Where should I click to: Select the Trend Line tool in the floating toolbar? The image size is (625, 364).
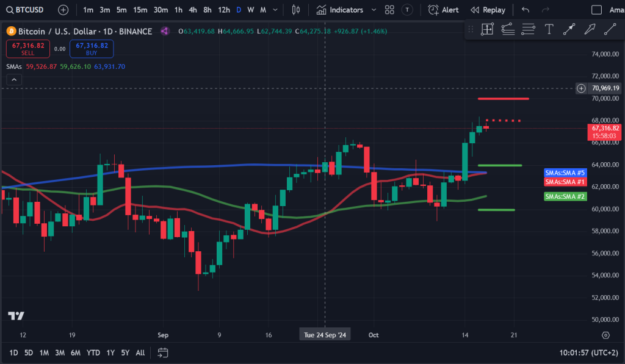point(610,29)
